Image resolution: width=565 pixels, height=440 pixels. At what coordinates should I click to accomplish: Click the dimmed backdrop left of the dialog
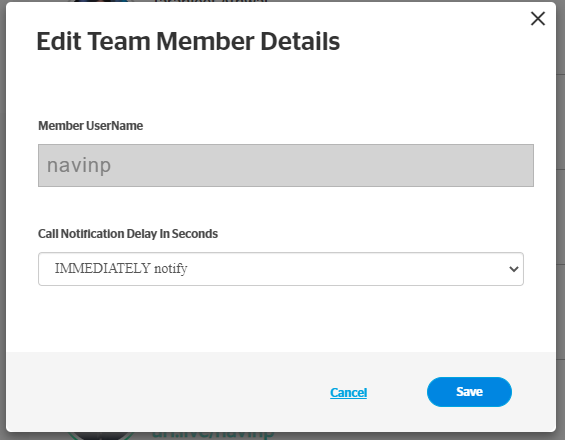3,216
